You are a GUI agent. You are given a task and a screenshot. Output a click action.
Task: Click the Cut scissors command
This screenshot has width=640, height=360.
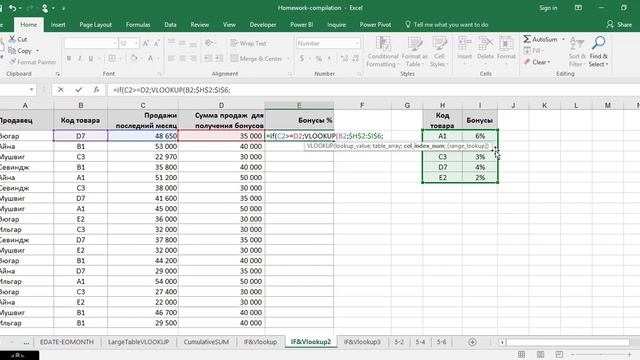pyautogui.click(x=18, y=39)
